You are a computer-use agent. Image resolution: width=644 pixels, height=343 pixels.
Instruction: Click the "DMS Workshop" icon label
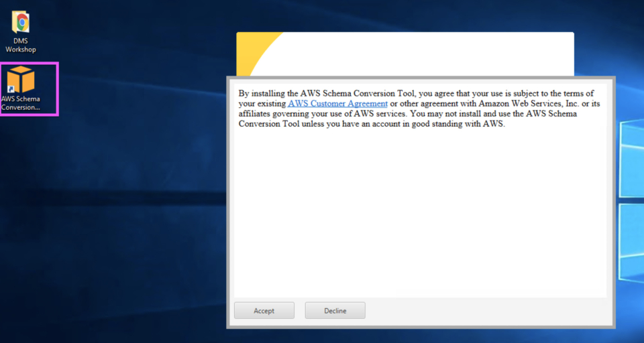click(21, 45)
